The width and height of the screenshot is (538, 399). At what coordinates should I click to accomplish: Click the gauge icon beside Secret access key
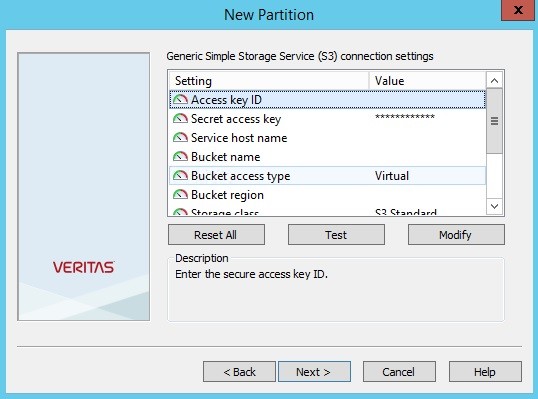click(180, 119)
